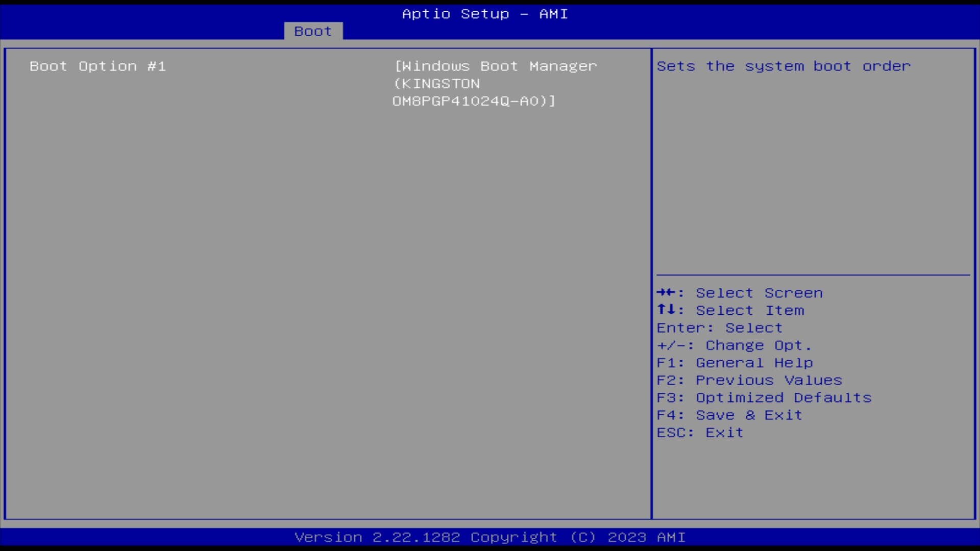
Task: Select the Boot Option #1 label
Action: tap(97, 66)
